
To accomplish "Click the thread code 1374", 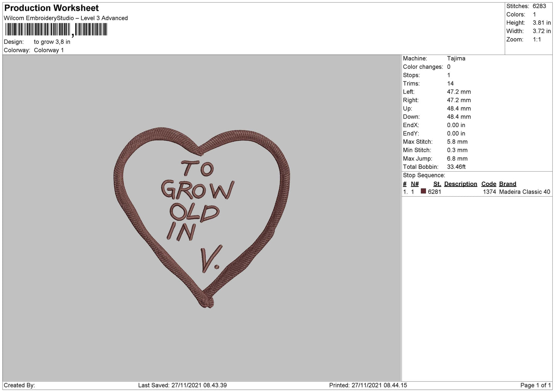I will point(490,192).
